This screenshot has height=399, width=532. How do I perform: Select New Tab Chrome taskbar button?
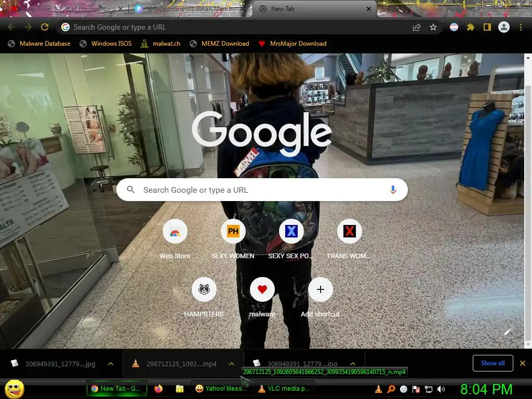116,389
